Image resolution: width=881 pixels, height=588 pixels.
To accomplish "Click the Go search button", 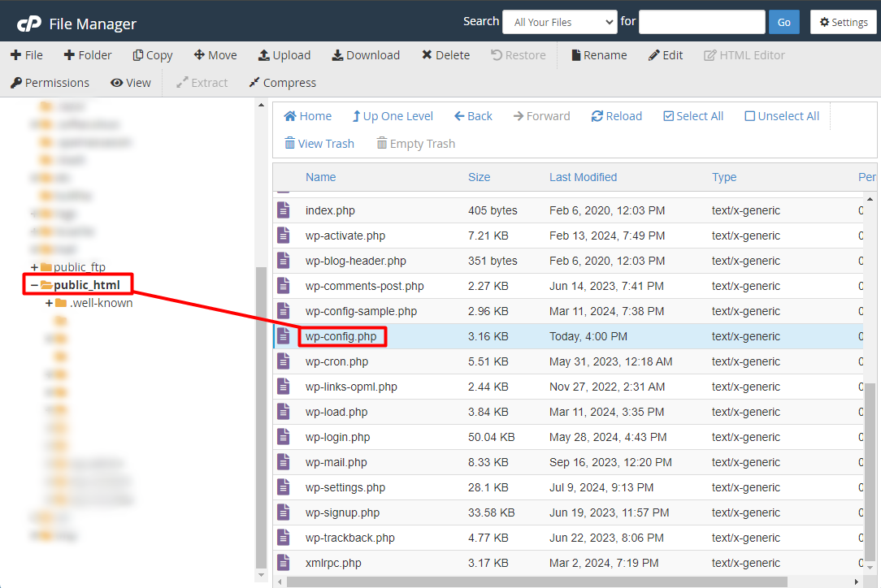I will 783,23.
